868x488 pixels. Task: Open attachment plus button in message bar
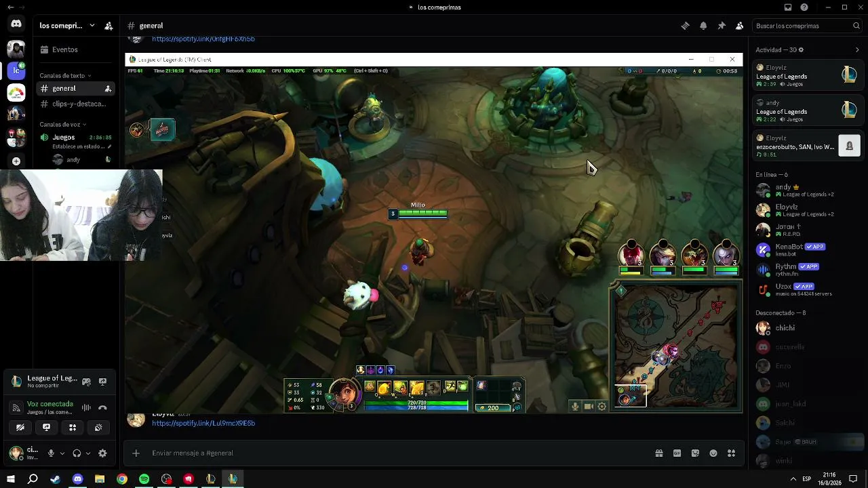136,453
